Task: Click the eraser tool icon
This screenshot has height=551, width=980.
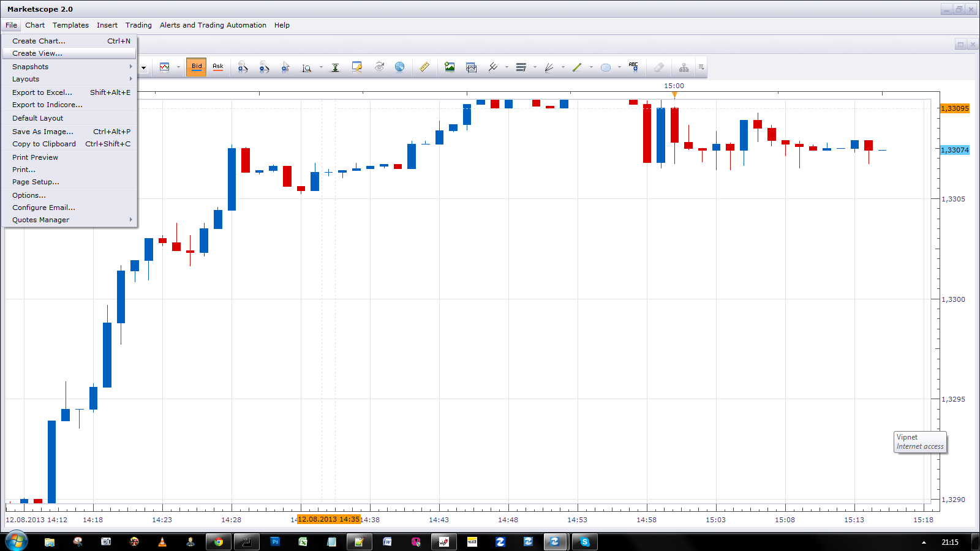Action: [x=658, y=67]
